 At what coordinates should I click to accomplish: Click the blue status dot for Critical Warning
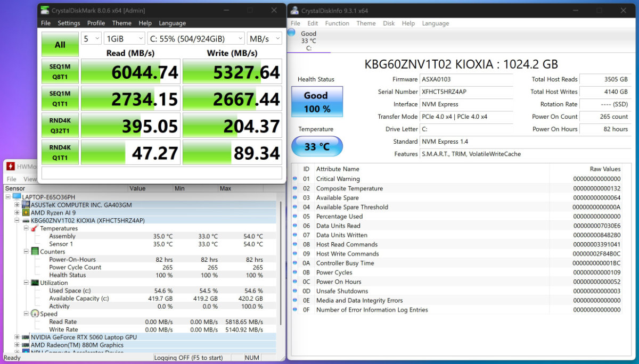pyautogui.click(x=295, y=179)
